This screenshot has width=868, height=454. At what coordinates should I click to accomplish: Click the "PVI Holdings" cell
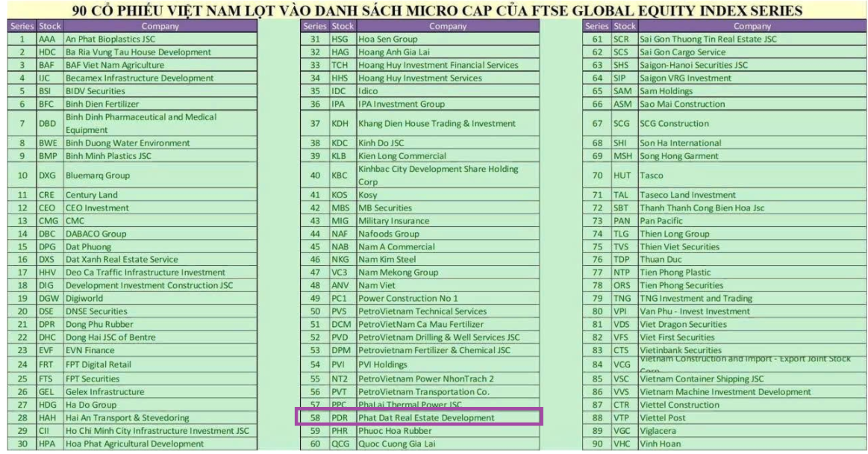tap(447, 364)
